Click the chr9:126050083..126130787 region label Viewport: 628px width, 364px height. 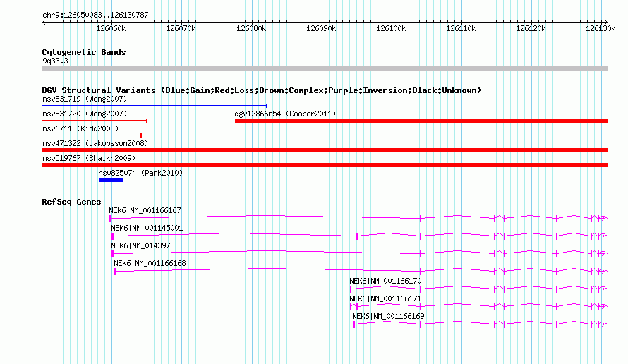tap(95, 15)
